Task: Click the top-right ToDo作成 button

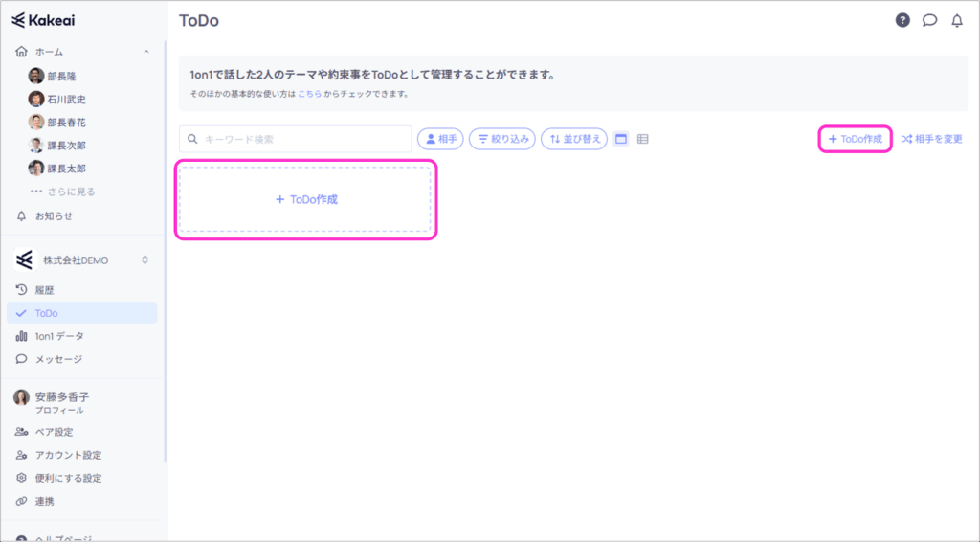Action: (x=856, y=139)
